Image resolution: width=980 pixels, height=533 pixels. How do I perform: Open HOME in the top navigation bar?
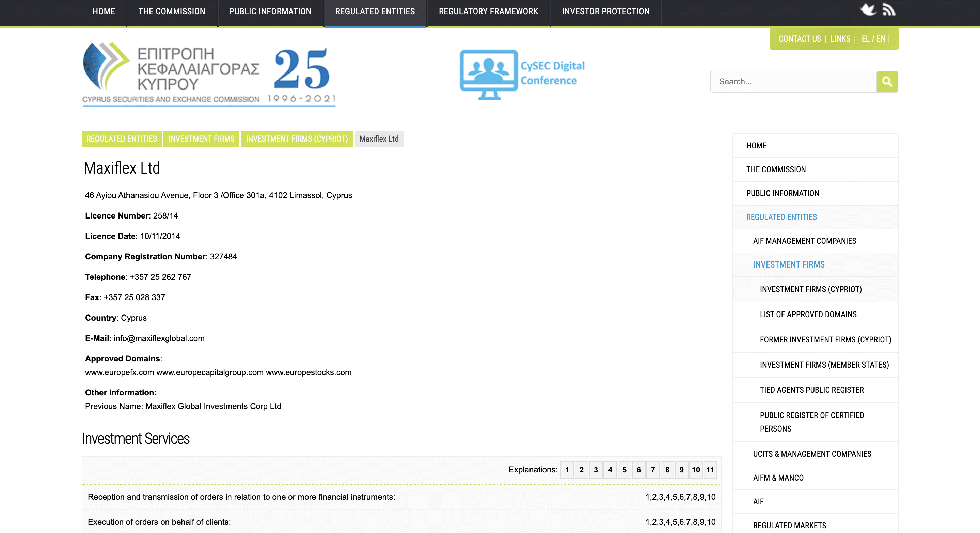click(x=104, y=12)
